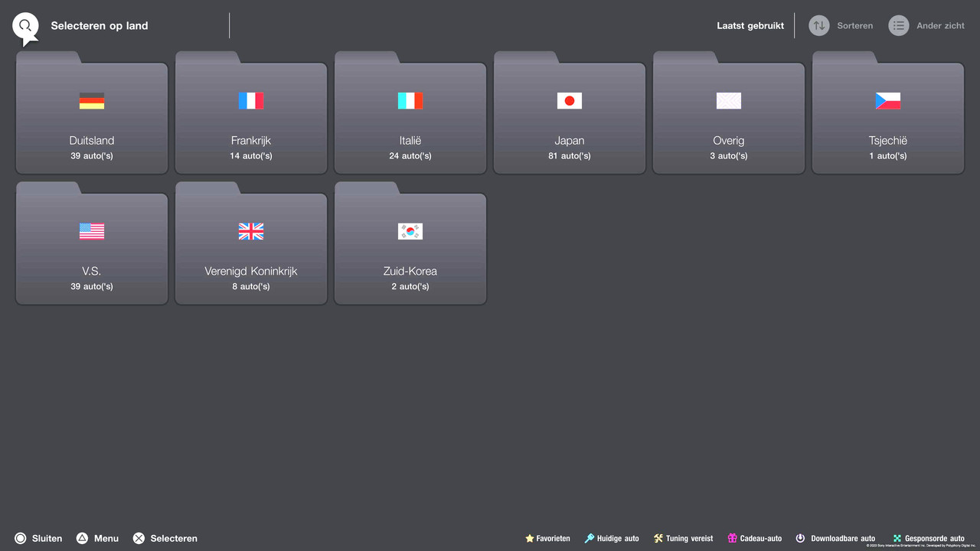Open the Zuid-Korea folder name
The height and width of the screenshot is (551, 980).
pos(410,271)
